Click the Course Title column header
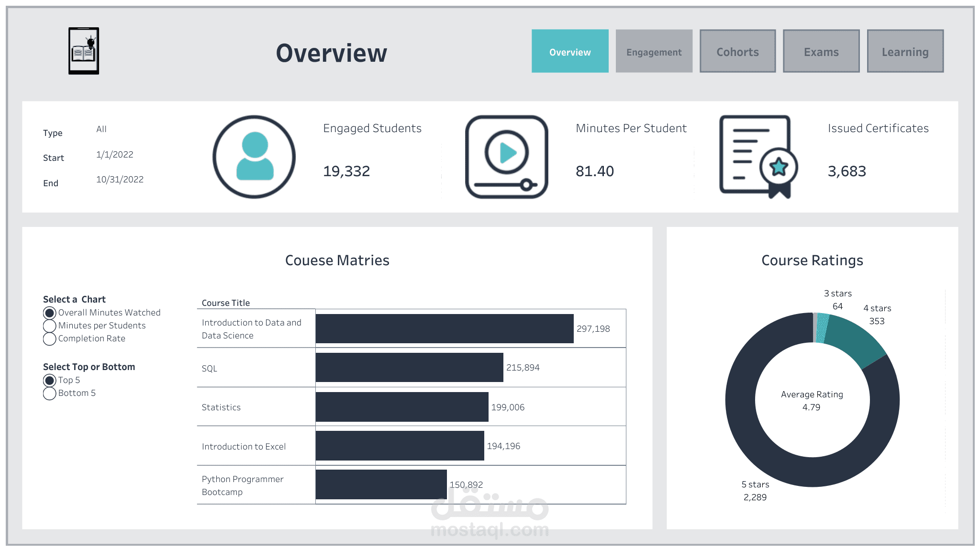Image resolution: width=980 pixels, height=551 pixels. 226,303
